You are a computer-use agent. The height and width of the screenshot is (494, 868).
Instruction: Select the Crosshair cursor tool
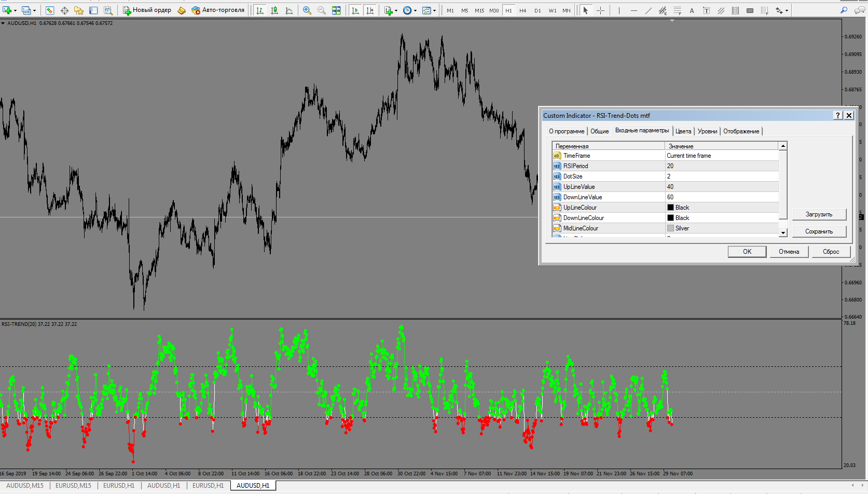click(600, 10)
